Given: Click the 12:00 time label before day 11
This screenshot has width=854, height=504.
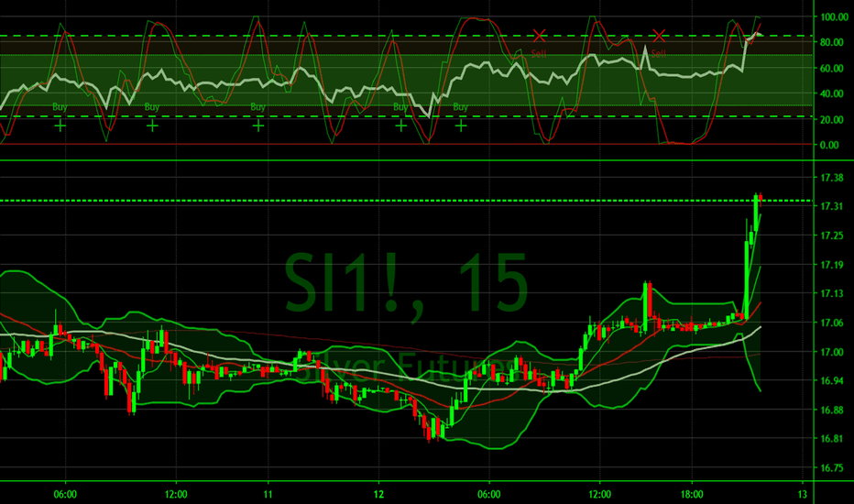Looking at the screenshot, I should tap(175, 495).
